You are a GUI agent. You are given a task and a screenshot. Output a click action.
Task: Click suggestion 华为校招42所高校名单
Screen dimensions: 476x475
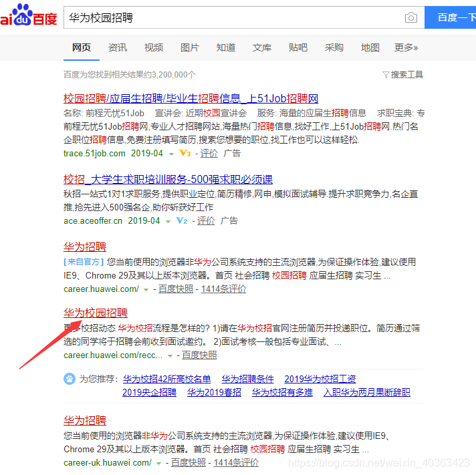click(166, 379)
